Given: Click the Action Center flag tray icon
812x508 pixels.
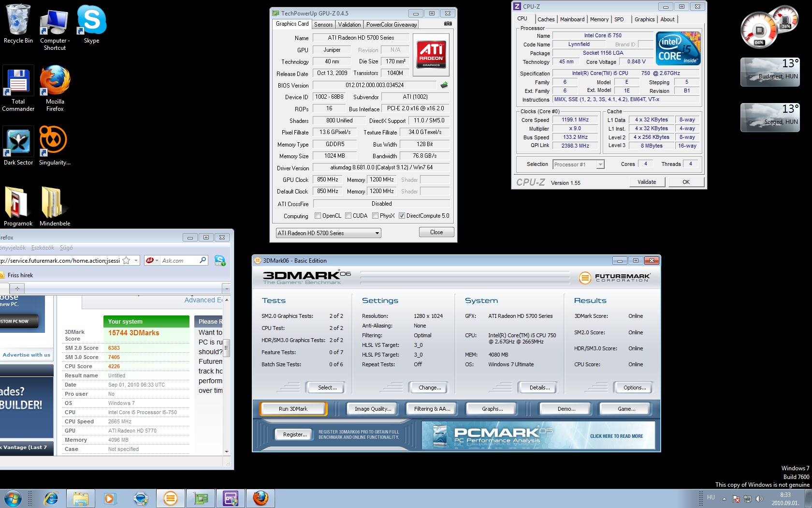Looking at the screenshot, I should [736, 499].
